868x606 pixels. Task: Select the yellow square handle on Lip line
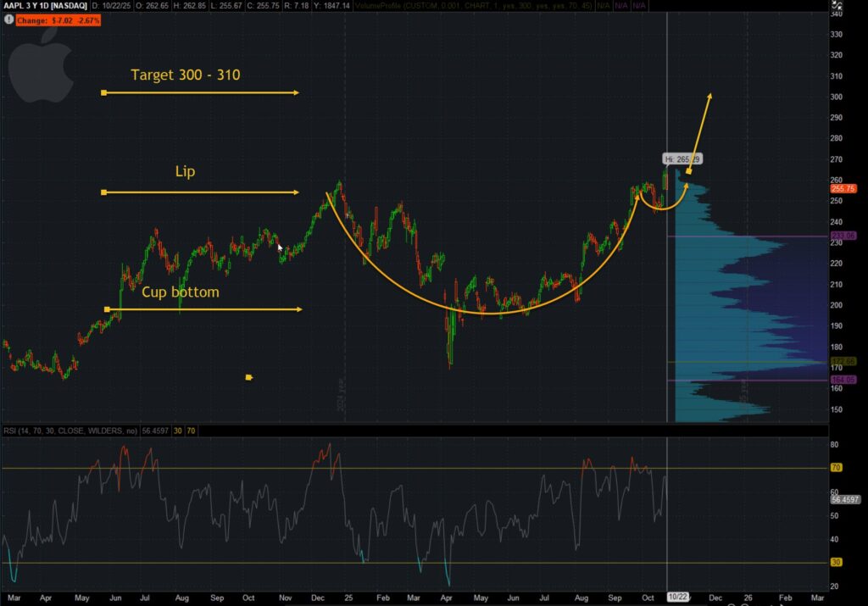(103, 193)
